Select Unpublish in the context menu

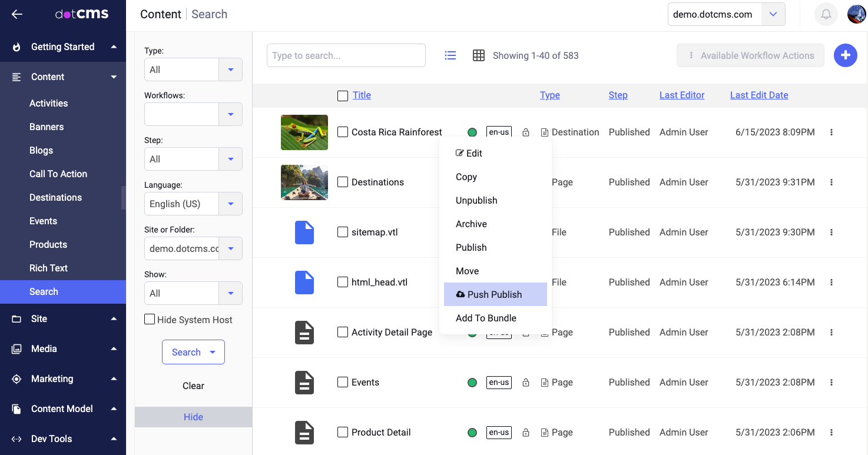[476, 201]
